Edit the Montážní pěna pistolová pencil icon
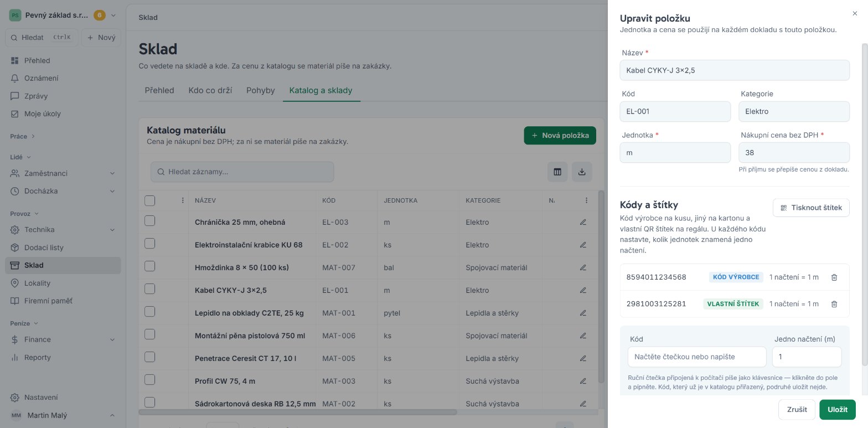 click(582, 336)
